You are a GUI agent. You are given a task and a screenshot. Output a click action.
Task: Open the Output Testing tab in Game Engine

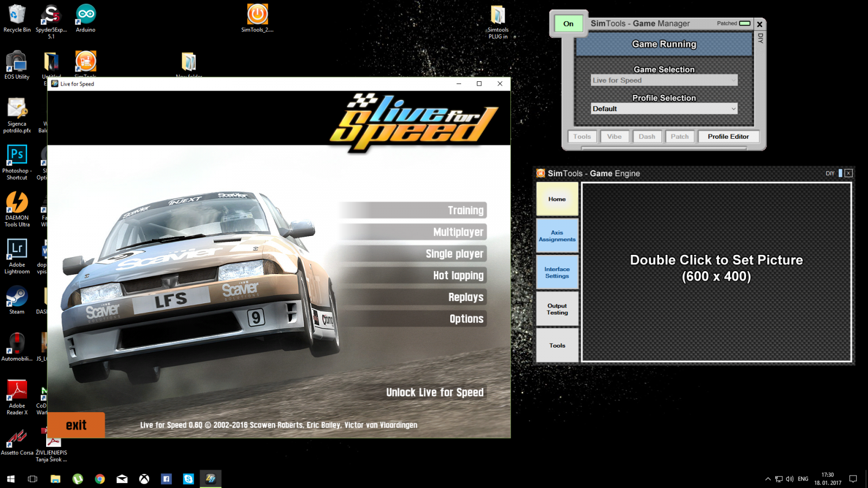557,309
